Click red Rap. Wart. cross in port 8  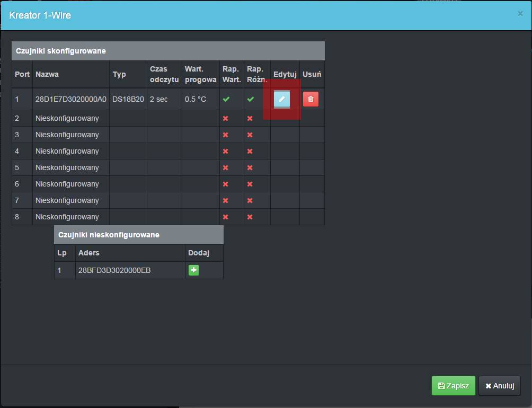tap(226, 217)
